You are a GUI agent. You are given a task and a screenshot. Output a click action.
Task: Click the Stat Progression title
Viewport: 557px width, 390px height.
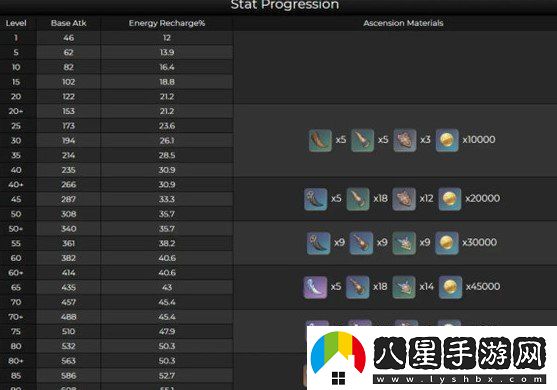coord(285,5)
